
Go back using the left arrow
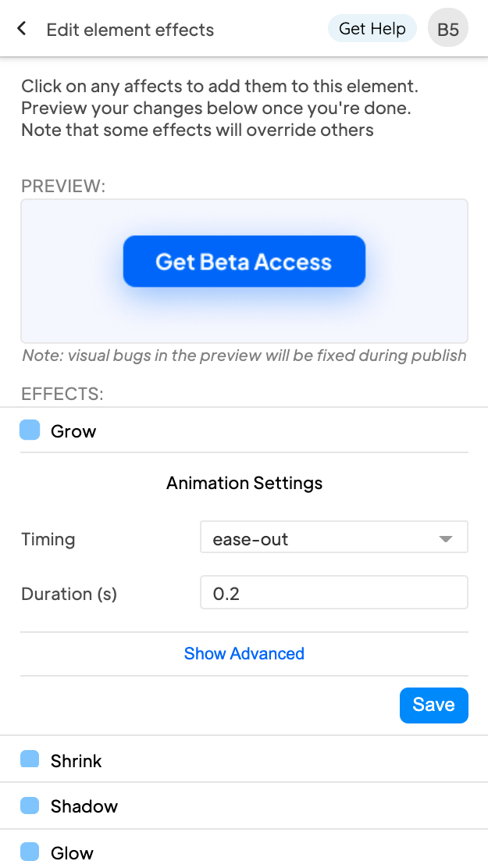(x=22, y=29)
